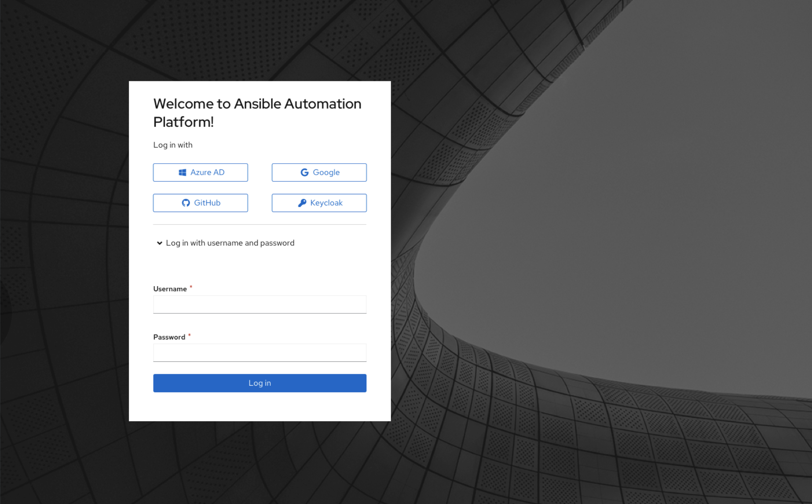Click the GitHub octocat icon
The image size is (812, 504).
point(186,203)
